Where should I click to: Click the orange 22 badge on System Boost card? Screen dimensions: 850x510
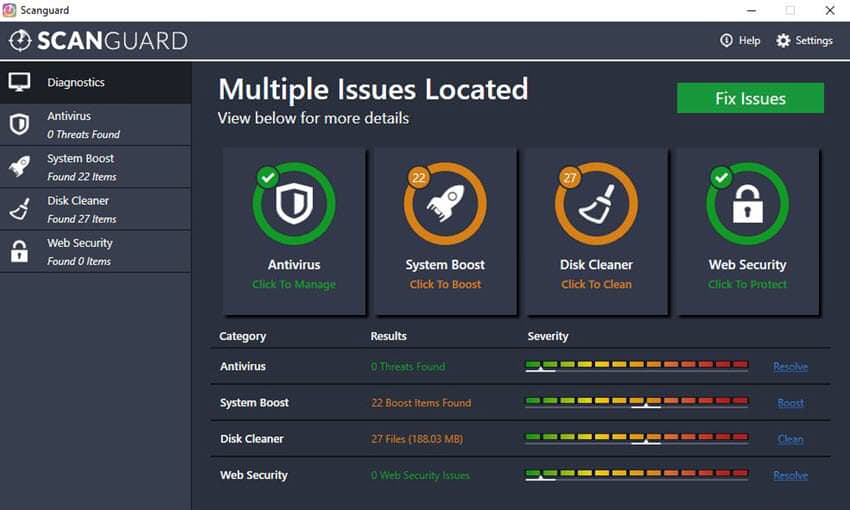pyautogui.click(x=418, y=178)
